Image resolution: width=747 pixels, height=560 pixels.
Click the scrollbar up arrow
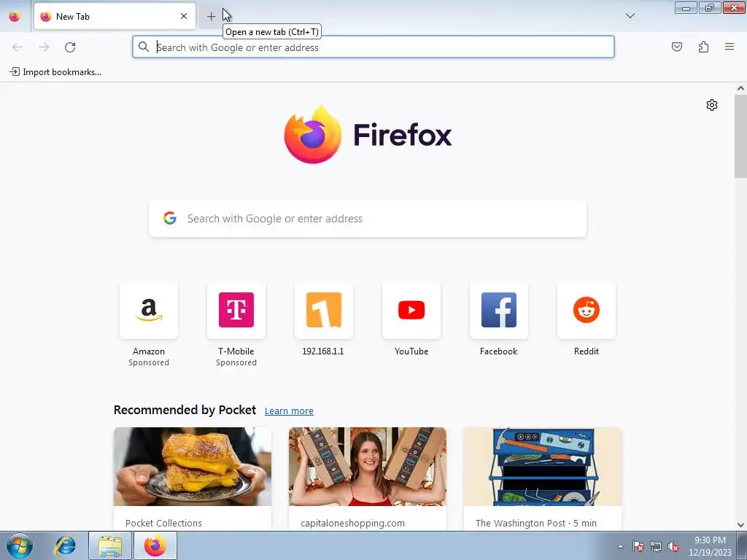point(740,88)
